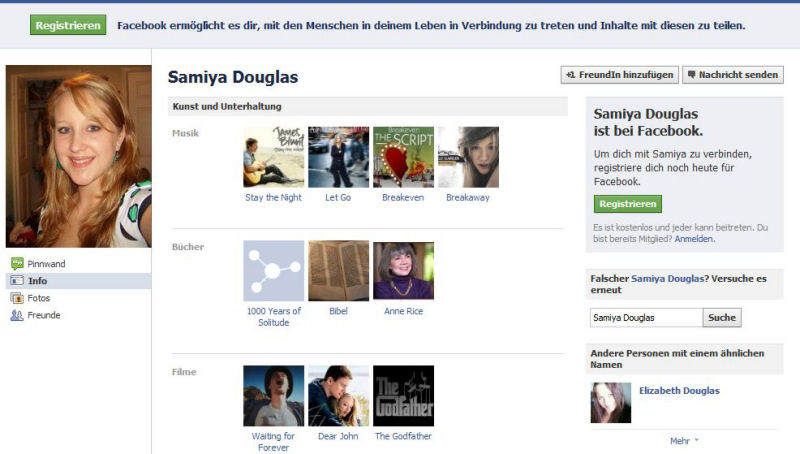This screenshot has height=454, width=800.
Task: Click the Info card icon in sidebar
Action: pos(17,281)
